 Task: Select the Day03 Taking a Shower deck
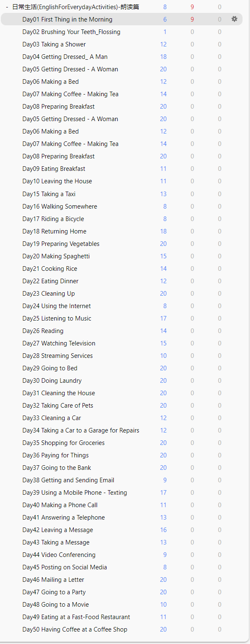(54, 44)
